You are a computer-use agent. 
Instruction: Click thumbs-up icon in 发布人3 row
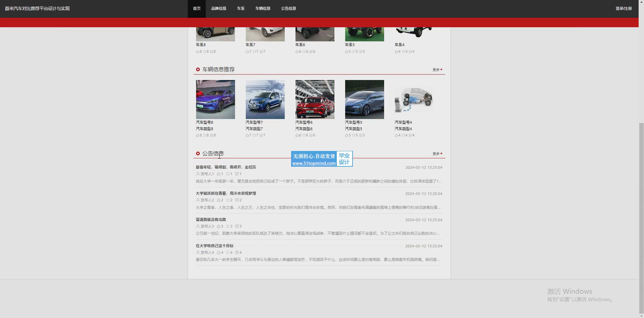[x=219, y=226]
